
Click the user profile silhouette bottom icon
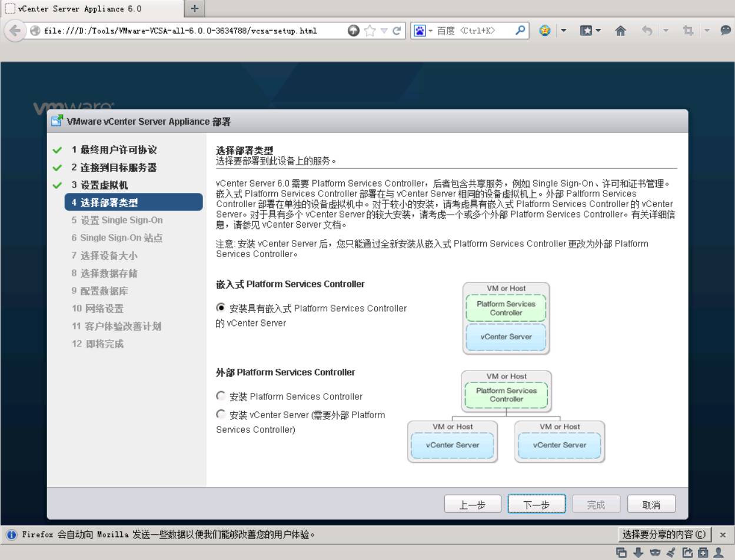[719, 552]
